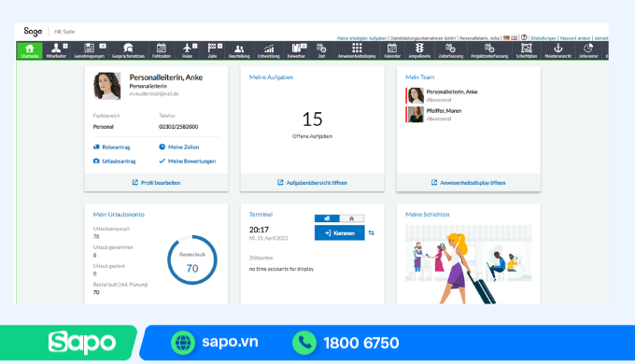Click the Sage logo
Screen dimensions: 635x364
pyautogui.click(x=33, y=32)
